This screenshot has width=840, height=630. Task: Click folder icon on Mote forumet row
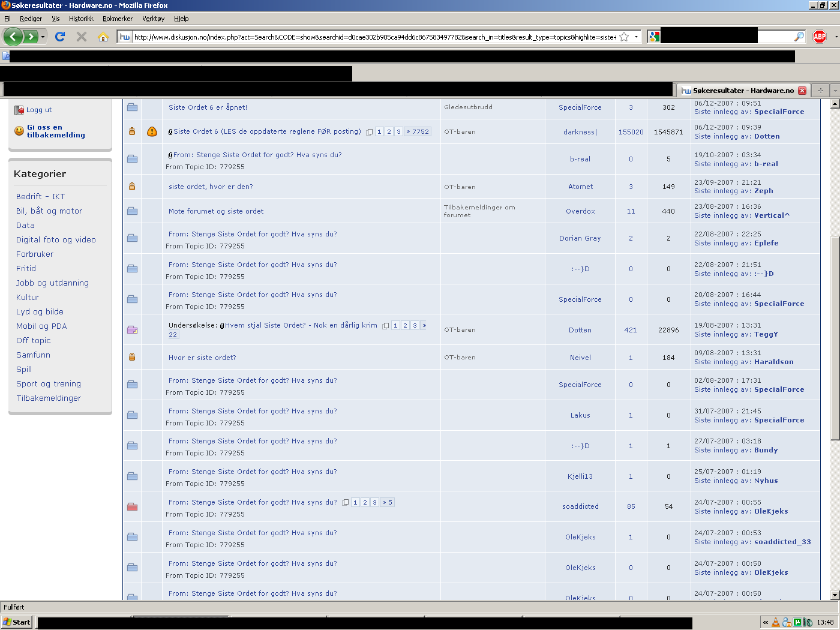point(133,211)
